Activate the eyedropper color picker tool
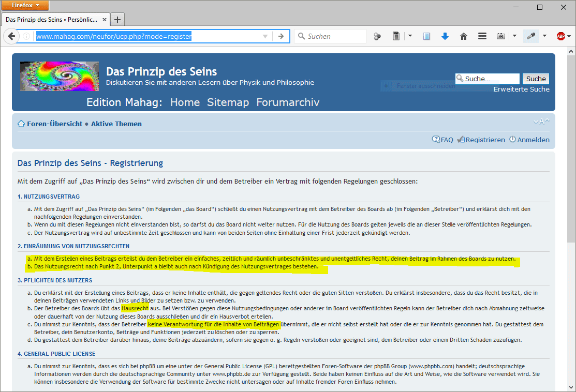The image size is (576, 392). pos(531,36)
